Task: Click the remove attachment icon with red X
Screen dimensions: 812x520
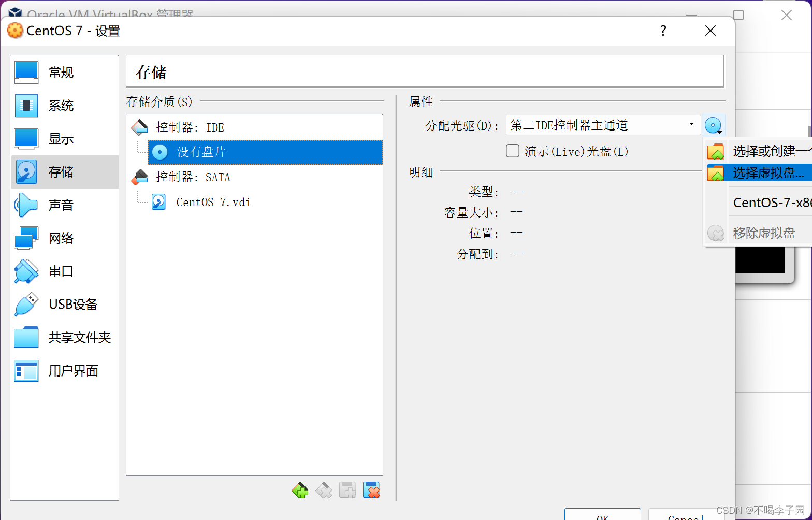Action: coord(371,490)
